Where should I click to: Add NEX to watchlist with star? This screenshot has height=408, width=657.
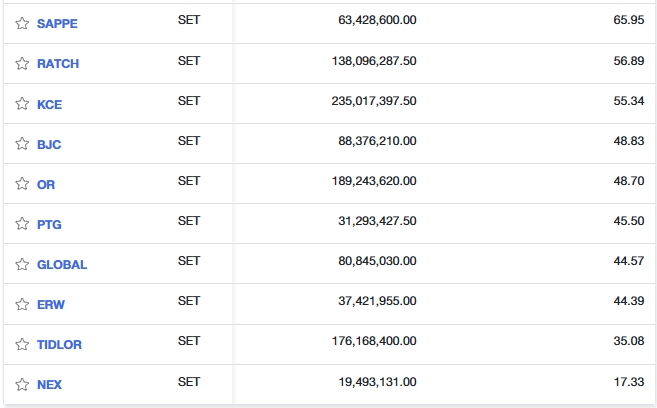point(22,384)
